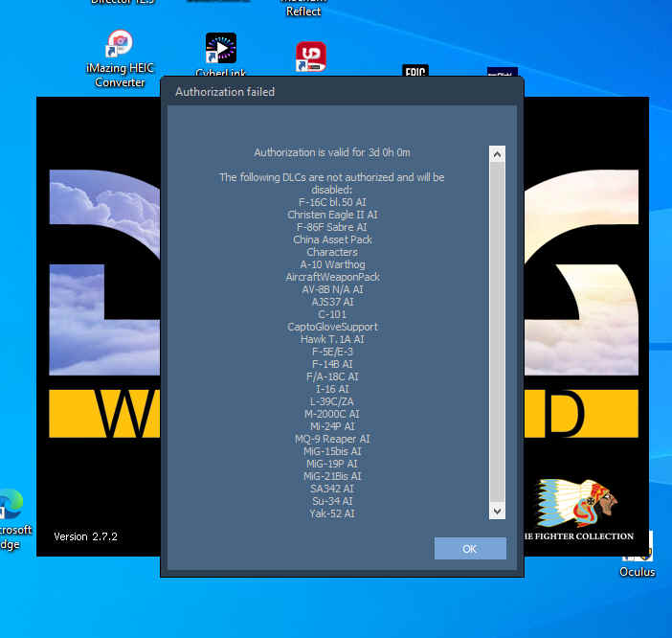Click the Reflect desktop shortcut label
Image resolution: width=672 pixels, height=638 pixels.
[303, 11]
